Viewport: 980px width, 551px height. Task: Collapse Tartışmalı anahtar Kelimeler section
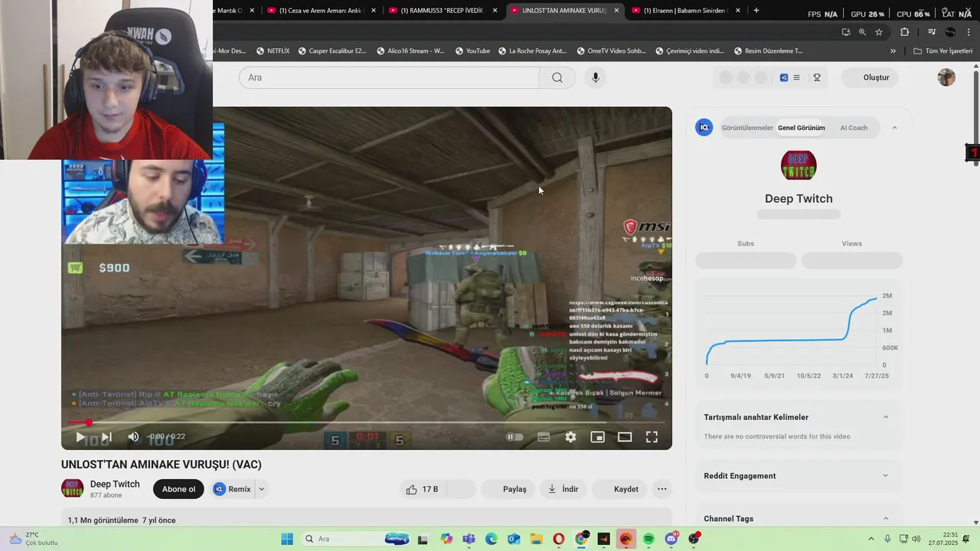click(x=886, y=417)
